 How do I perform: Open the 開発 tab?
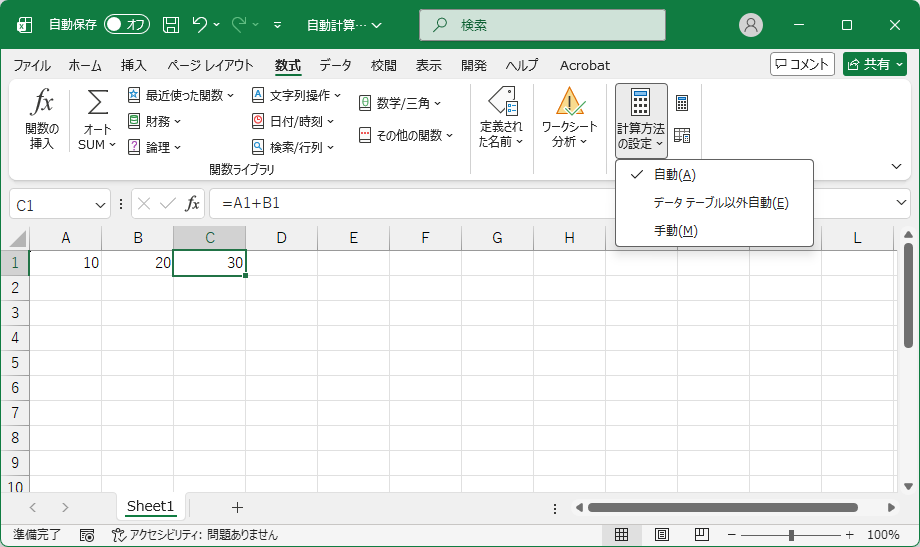click(x=473, y=65)
